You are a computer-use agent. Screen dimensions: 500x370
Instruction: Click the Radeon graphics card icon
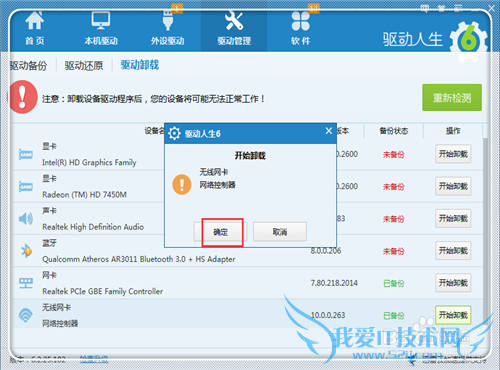click(x=26, y=186)
